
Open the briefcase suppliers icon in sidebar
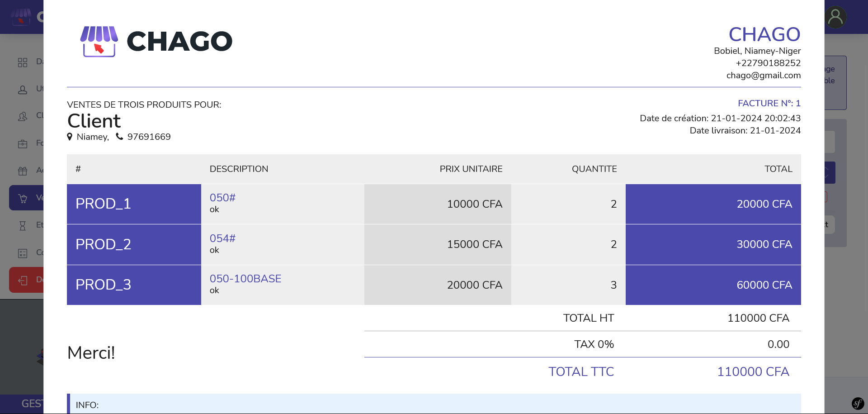pos(23,144)
